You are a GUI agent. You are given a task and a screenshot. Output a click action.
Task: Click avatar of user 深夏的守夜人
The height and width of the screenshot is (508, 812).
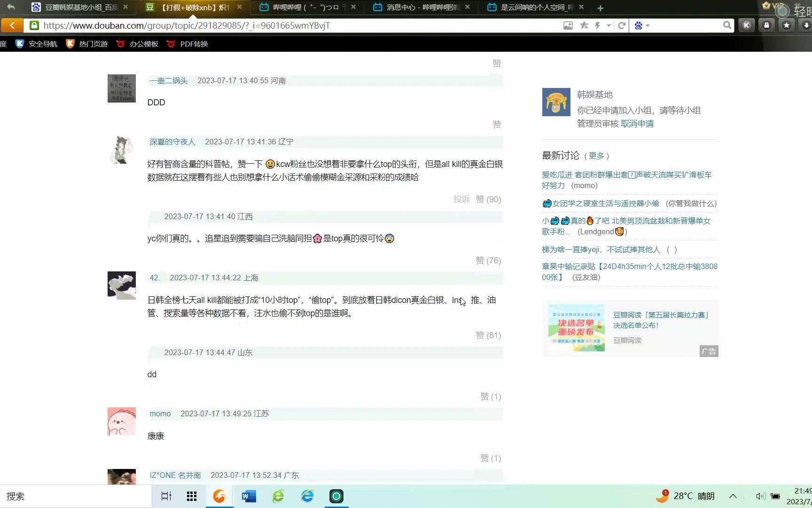[x=121, y=150]
